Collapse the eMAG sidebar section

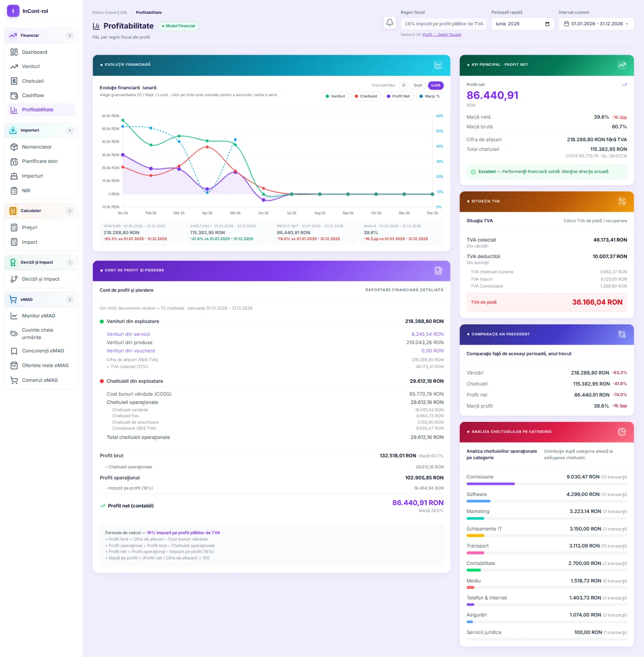tap(41, 300)
